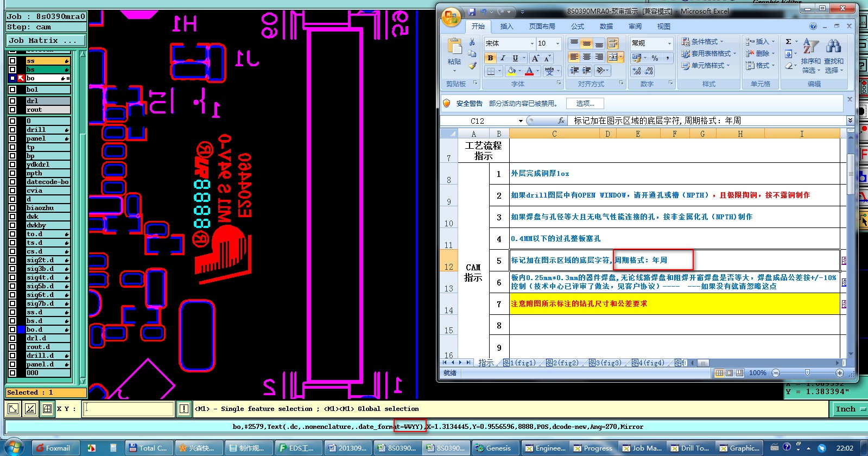Click the Wrap Text icon

613,43
